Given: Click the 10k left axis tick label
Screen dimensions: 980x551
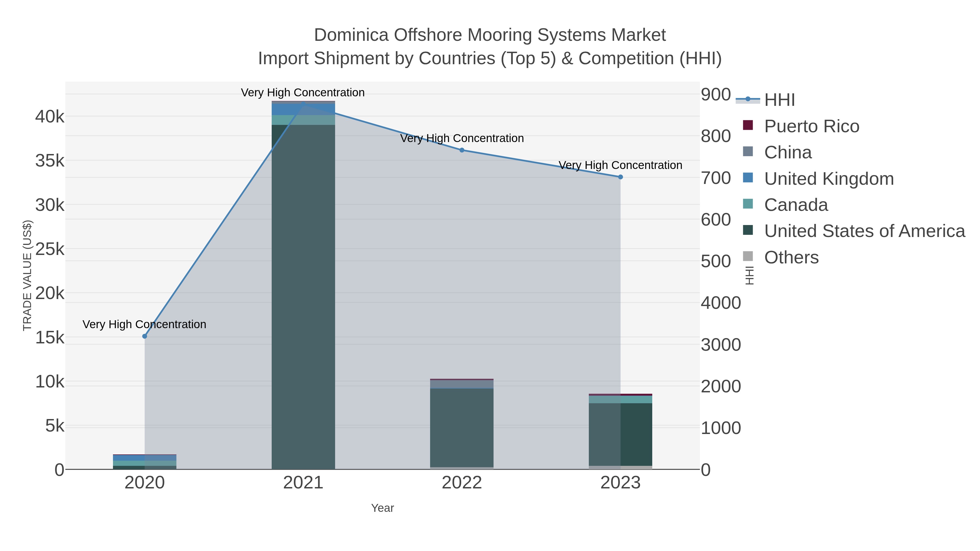Looking at the screenshot, I should (50, 381).
